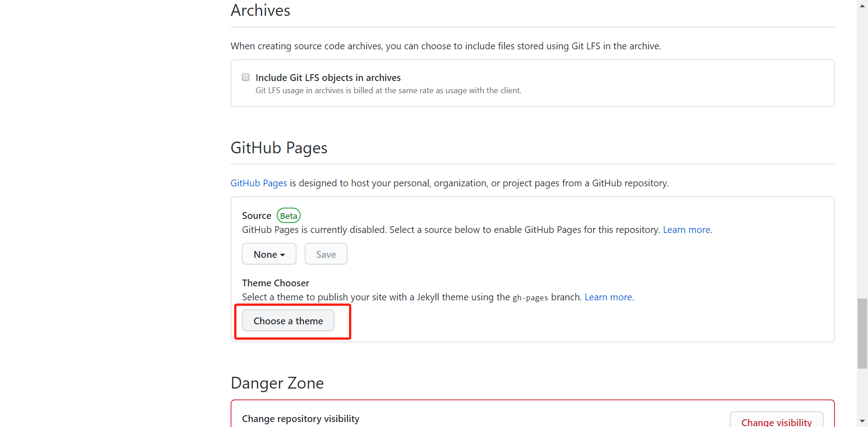Click the Choose a theme button
The width and height of the screenshot is (868, 427).
(288, 321)
